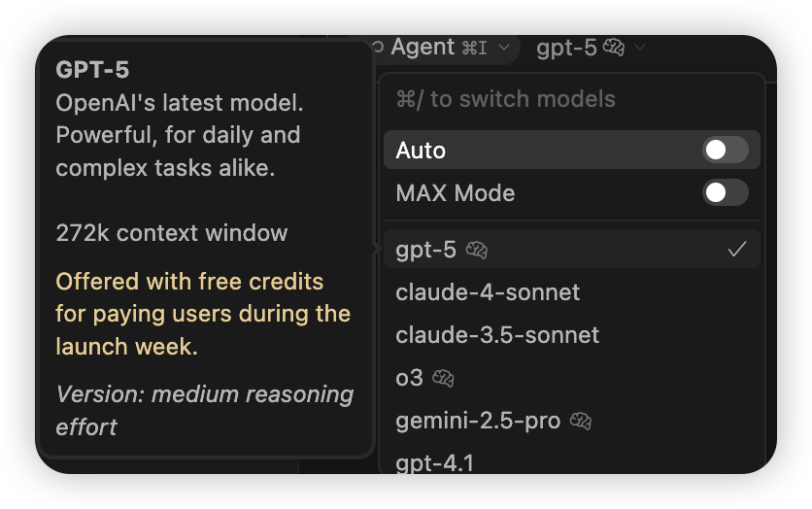
Task: Switch to gemini-2.5-pro model
Action: click(x=478, y=421)
